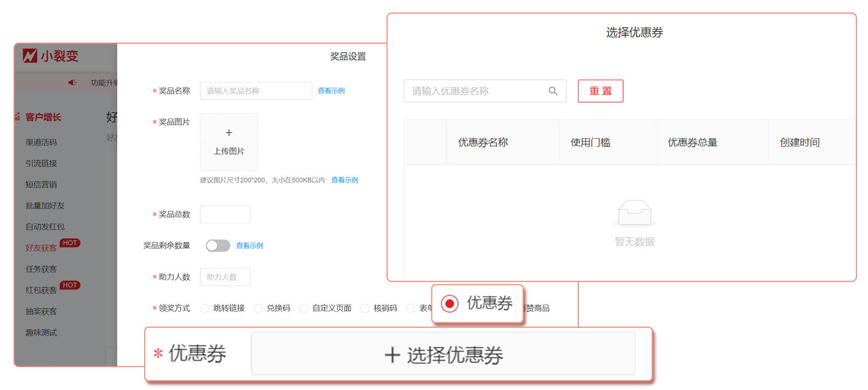Click the 选择优惠券 button
The height and width of the screenshot is (390, 868).
(443, 355)
